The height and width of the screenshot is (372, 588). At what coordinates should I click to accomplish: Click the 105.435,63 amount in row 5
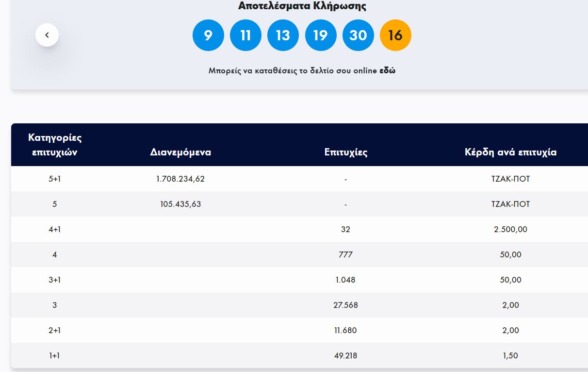click(180, 204)
